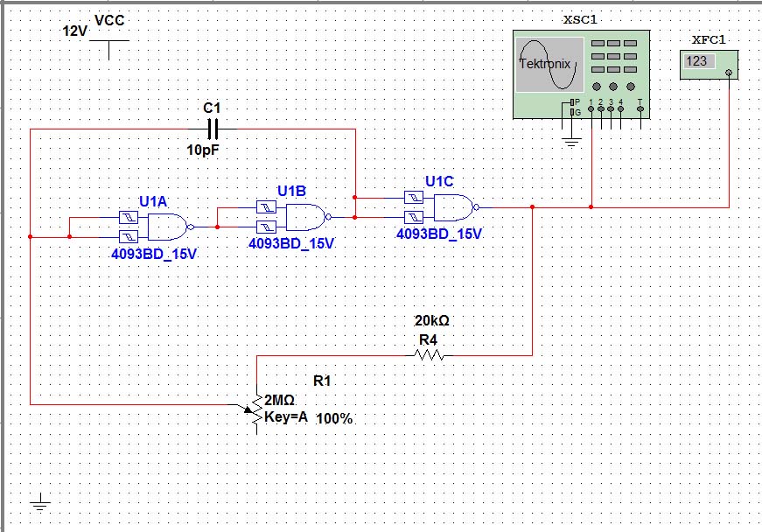Click the T trigger terminal on XSC1

(x=640, y=108)
